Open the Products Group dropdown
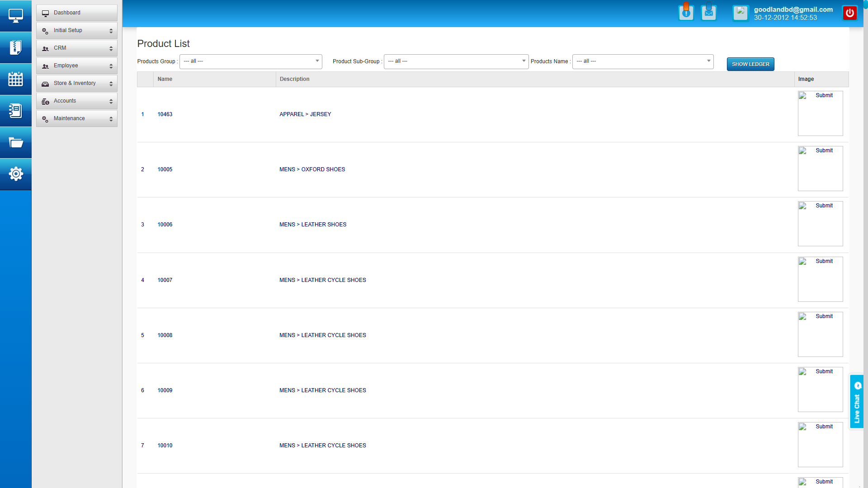Screen dimensions: 868x488 250,61
